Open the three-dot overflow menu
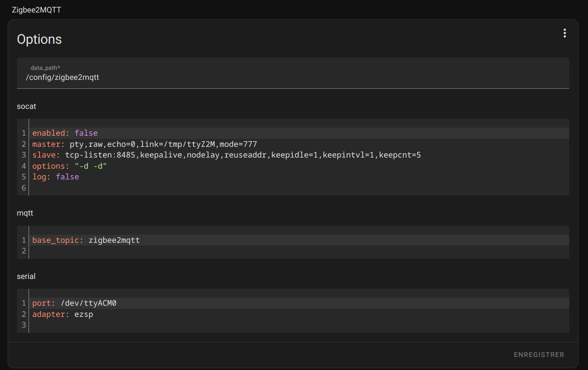This screenshot has width=588, height=370. click(x=564, y=33)
